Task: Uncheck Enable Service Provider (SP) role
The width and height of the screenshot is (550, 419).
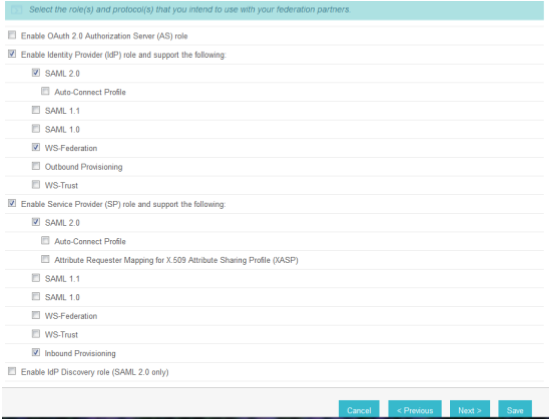Action: point(12,203)
